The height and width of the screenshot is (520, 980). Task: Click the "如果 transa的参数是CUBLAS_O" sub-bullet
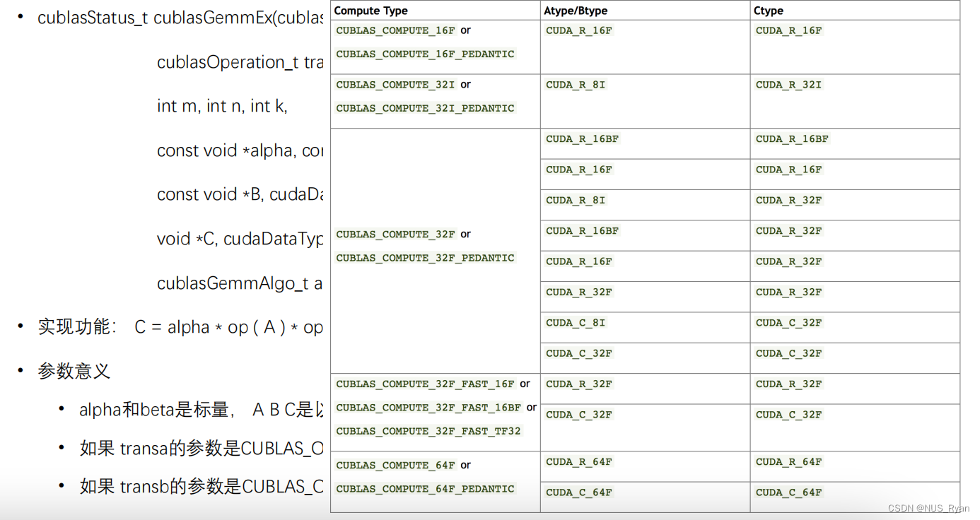tap(202, 448)
